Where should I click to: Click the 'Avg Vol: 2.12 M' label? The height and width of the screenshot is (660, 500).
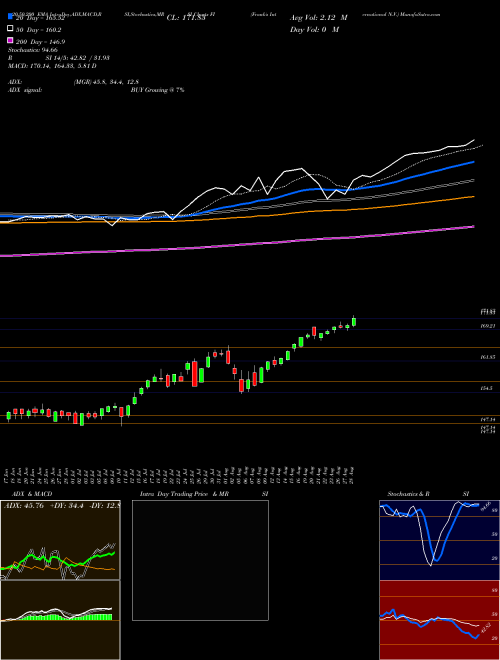[x=319, y=18]
